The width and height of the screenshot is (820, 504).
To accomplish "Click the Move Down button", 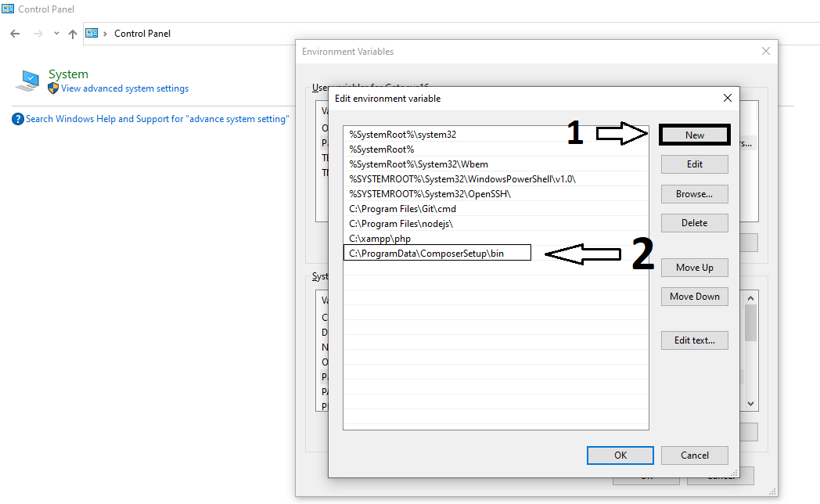I will pyautogui.click(x=694, y=297).
